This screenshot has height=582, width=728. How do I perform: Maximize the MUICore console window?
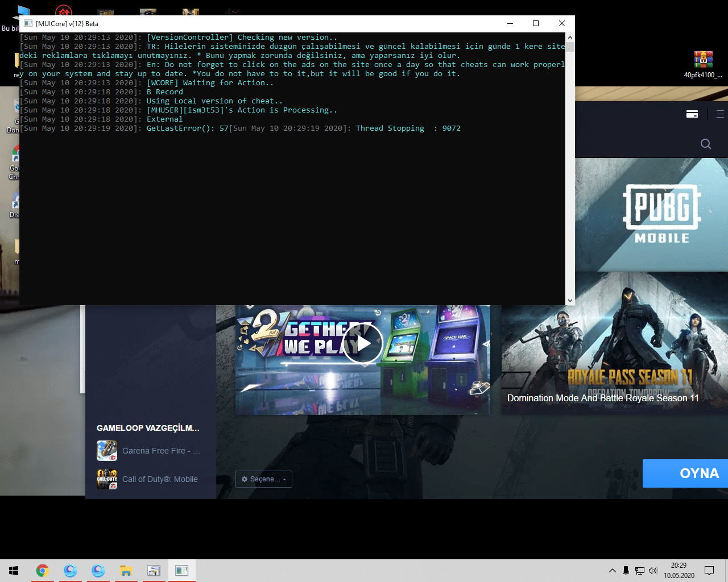click(x=536, y=23)
